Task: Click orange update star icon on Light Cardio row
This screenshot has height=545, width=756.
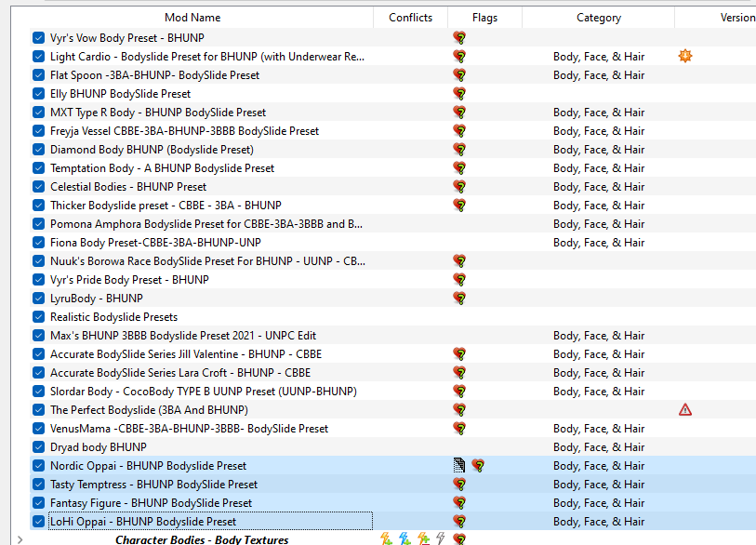Action: (x=685, y=56)
